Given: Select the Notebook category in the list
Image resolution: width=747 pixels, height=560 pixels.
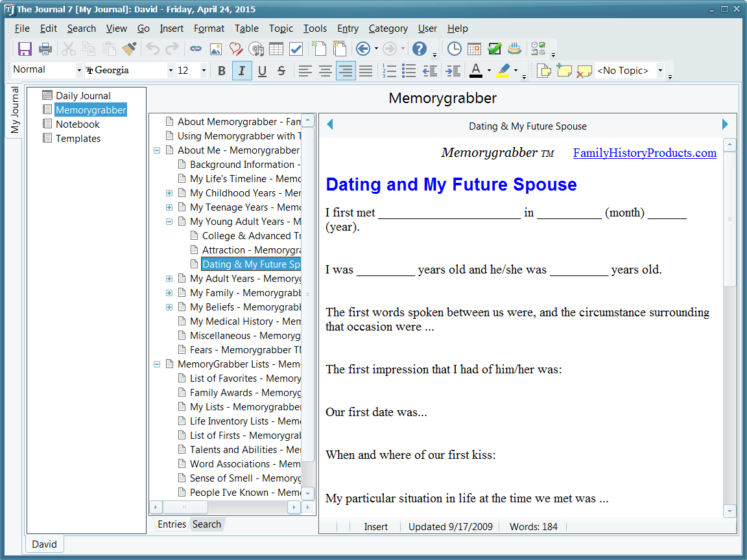Looking at the screenshot, I should 77,124.
